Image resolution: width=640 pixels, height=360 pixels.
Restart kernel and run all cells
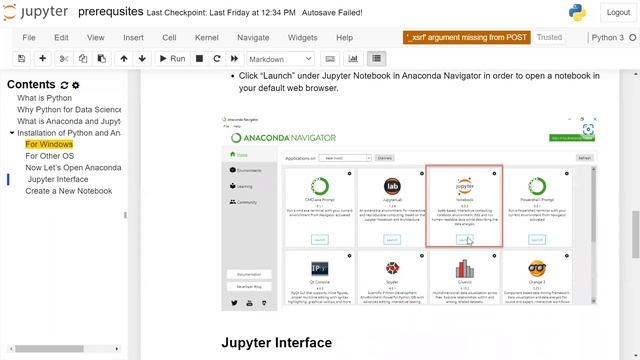[234, 59]
